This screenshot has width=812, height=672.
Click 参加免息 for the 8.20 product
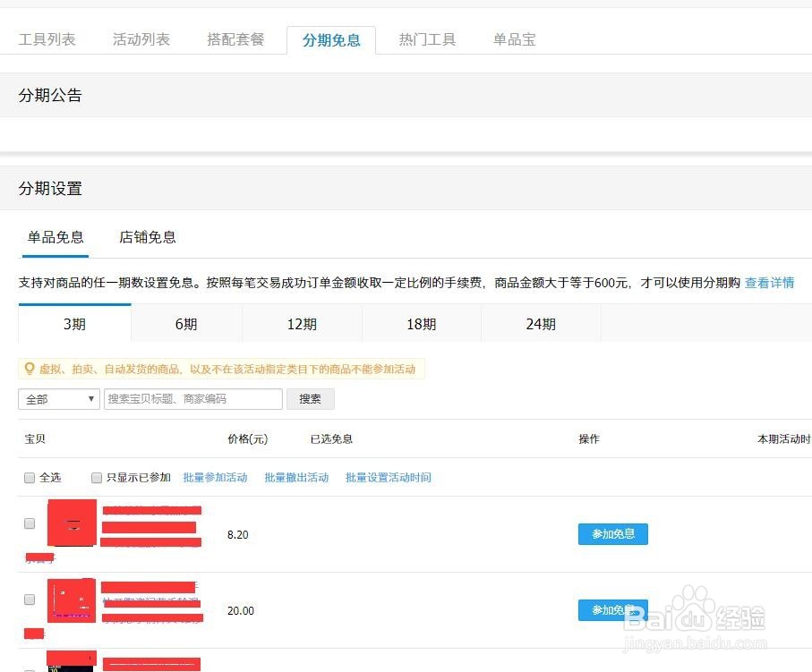(612, 533)
